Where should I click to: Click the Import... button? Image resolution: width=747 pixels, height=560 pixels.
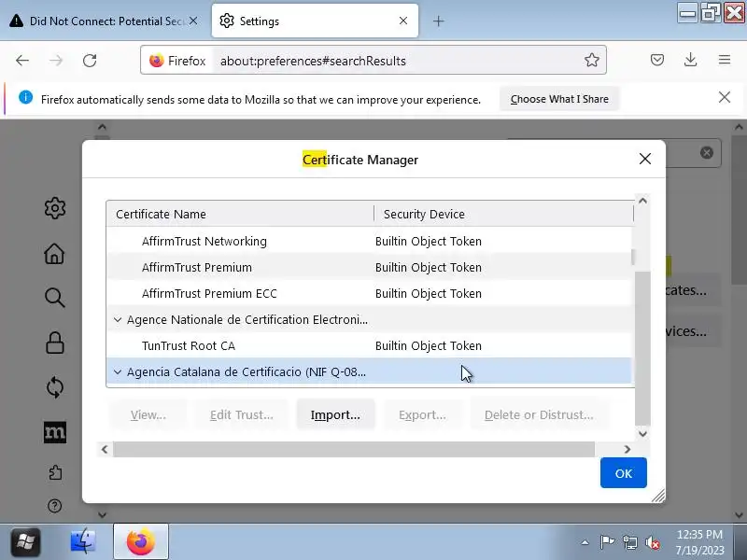[x=335, y=414]
